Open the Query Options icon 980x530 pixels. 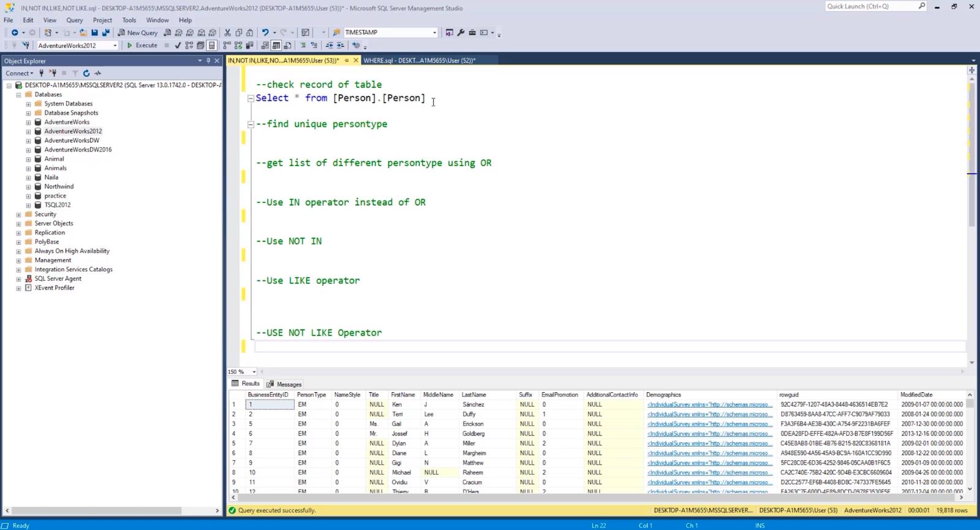point(200,45)
